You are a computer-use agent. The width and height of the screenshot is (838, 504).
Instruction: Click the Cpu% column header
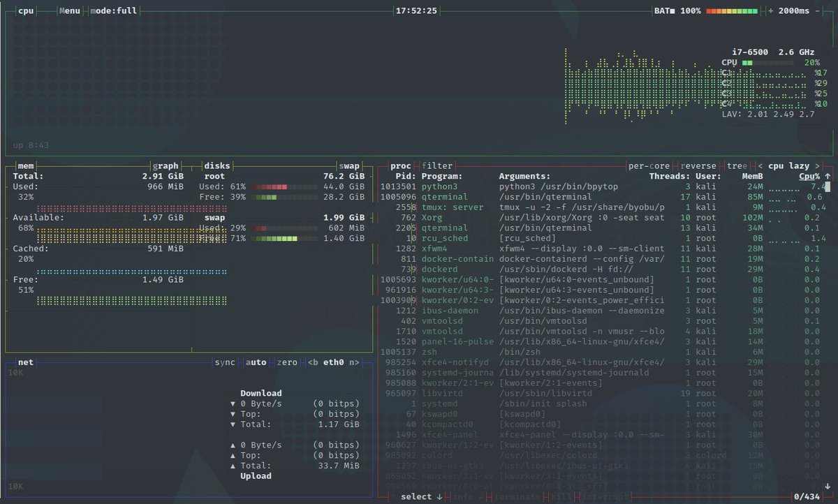click(x=809, y=177)
